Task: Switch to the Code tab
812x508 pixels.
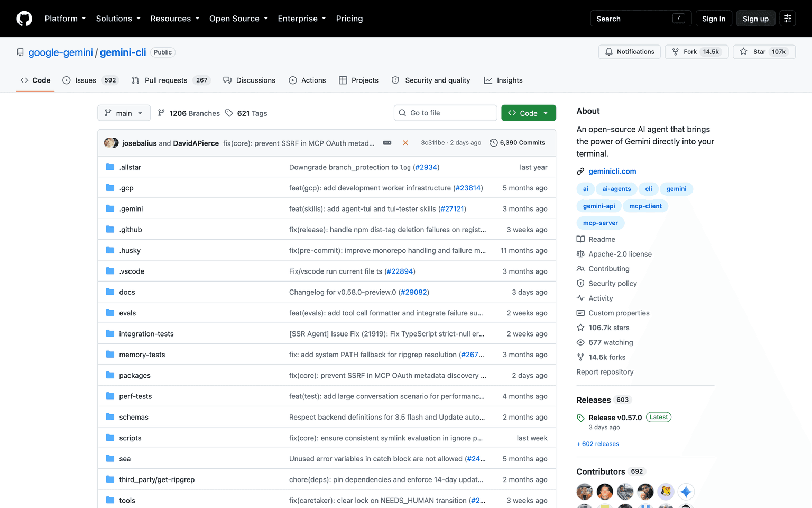Action: click(x=35, y=80)
